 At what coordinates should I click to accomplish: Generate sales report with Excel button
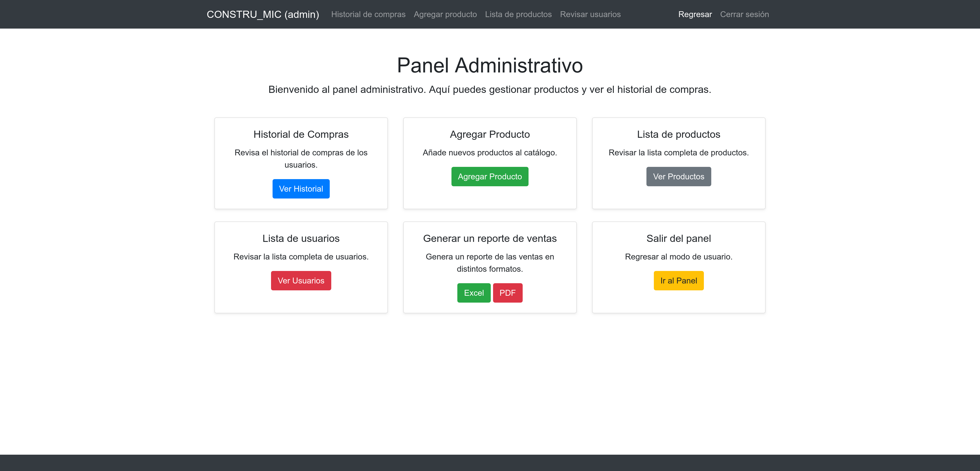tap(473, 293)
